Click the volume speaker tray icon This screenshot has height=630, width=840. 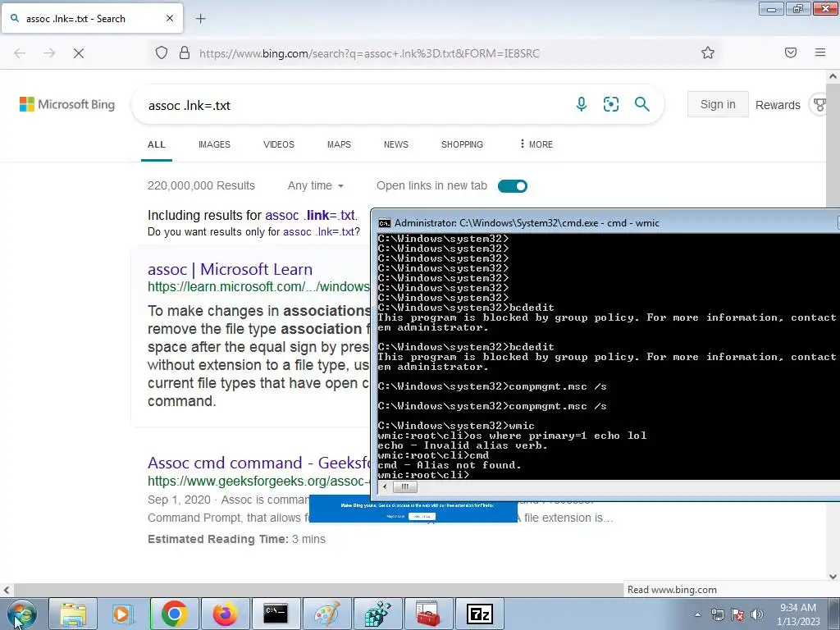pos(757,614)
